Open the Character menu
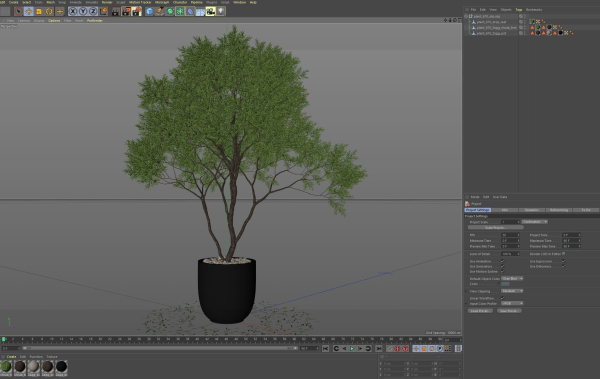 click(x=180, y=2)
